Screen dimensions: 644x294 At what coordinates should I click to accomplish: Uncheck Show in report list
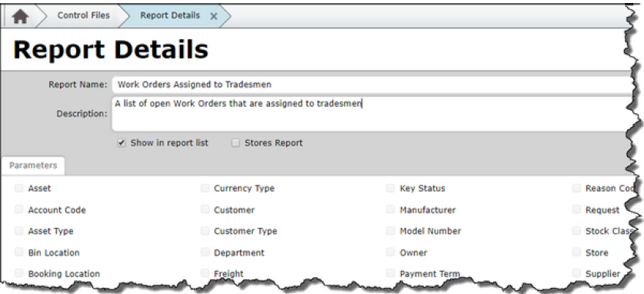coord(121,143)
